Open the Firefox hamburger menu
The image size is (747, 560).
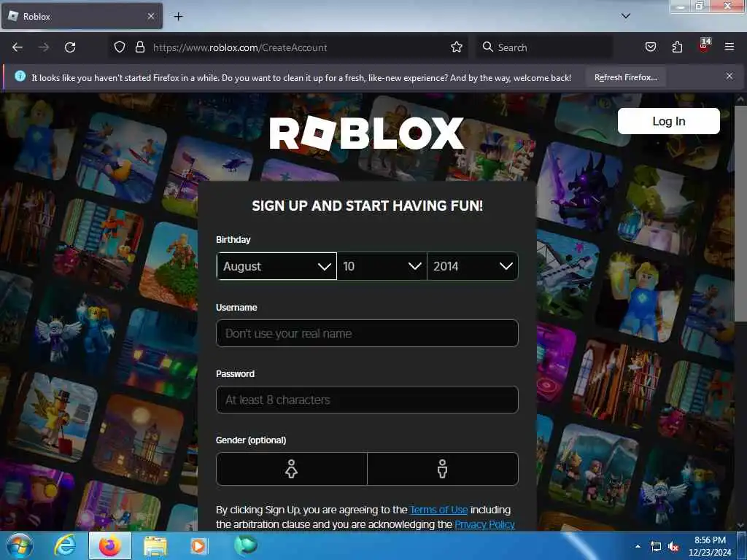(729, 47)
